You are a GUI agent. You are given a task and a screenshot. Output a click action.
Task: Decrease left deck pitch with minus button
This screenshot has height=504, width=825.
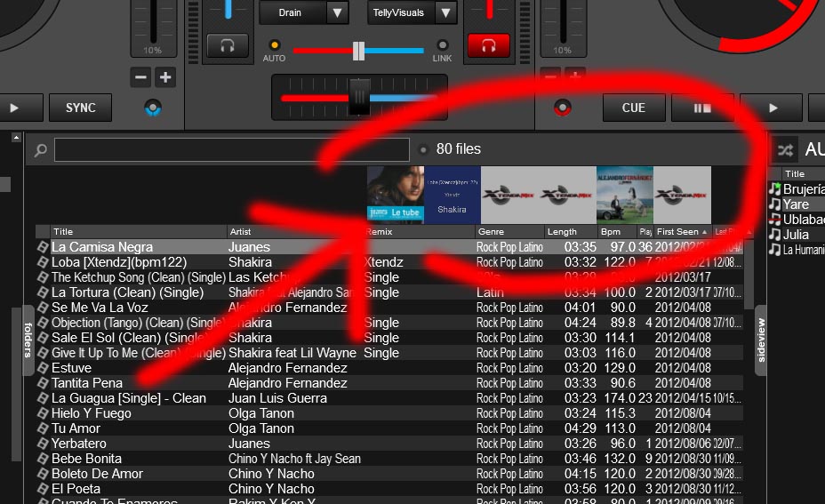(140, 77)
